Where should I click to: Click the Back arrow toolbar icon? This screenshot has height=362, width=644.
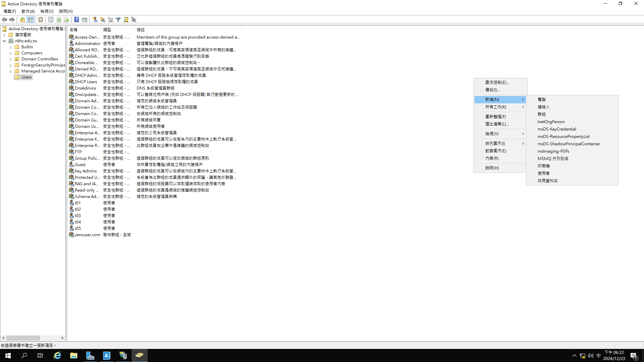4,20
